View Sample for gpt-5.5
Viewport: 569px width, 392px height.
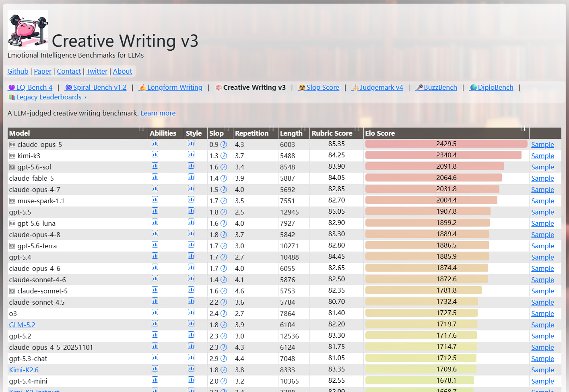pyautogui.click(x=542, y=212)
